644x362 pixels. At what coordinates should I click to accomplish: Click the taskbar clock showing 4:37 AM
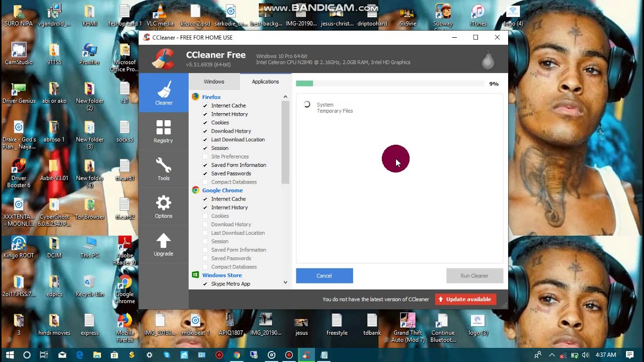[606, 355]
